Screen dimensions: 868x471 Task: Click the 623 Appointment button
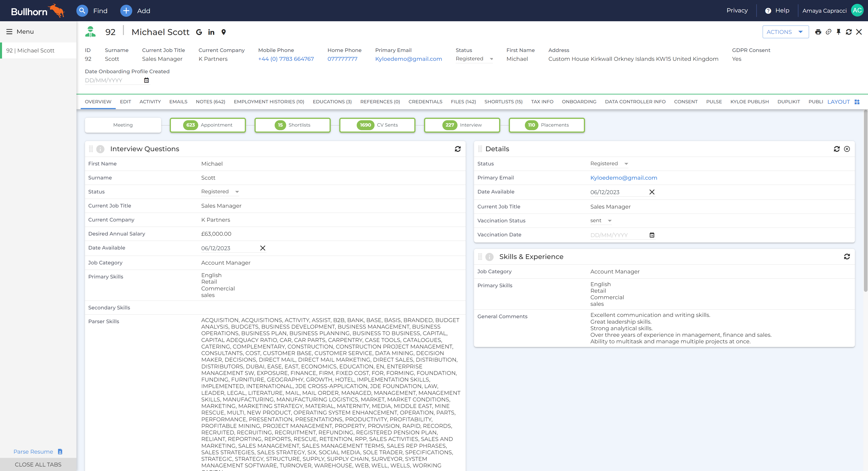(x=208, y=125)
